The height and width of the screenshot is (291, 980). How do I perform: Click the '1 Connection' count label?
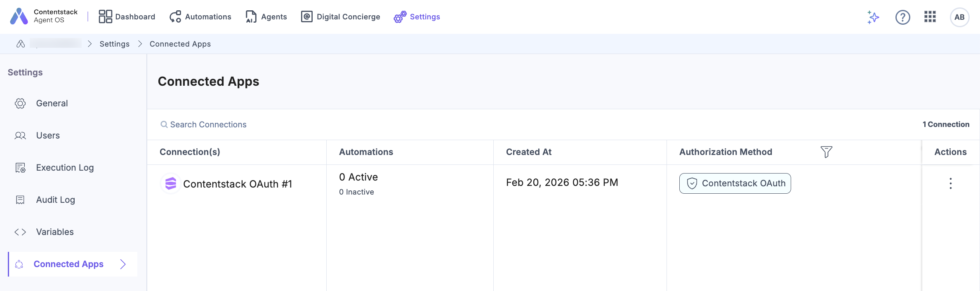point(946,124)
